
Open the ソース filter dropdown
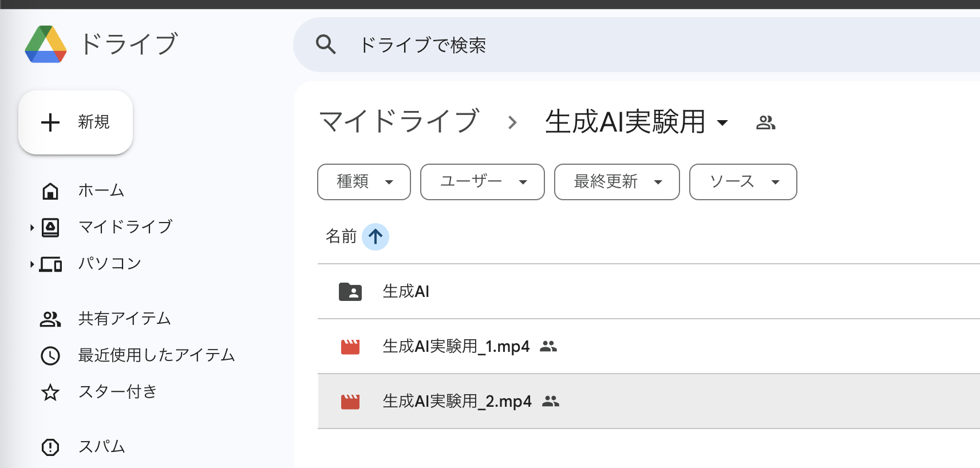pos(743,182)
